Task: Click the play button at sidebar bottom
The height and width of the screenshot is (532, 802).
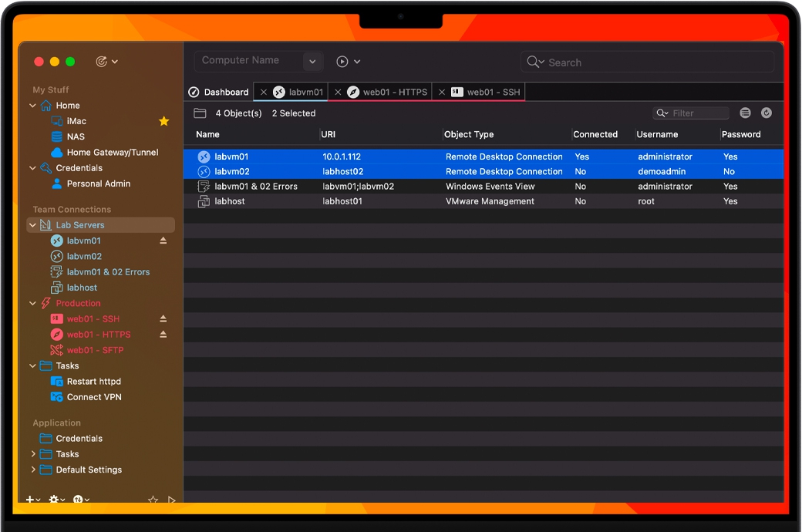Action: pos(172,500)
